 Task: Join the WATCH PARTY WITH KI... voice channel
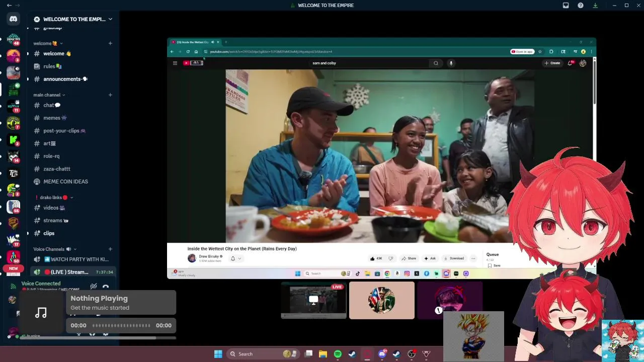[x=73, y=259]
